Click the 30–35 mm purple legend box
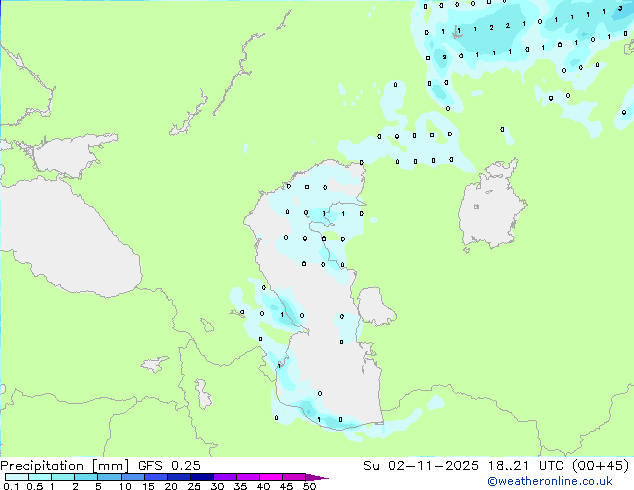This screenshot has width=634, height=490. 224,477
